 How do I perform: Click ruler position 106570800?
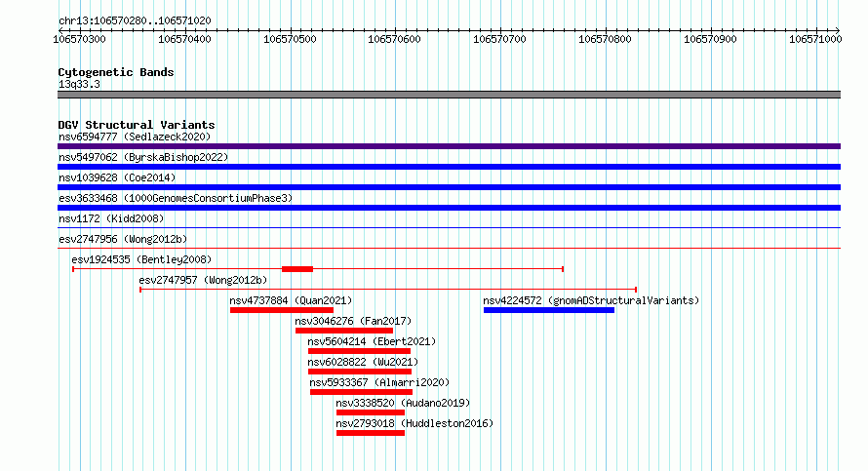605,39
